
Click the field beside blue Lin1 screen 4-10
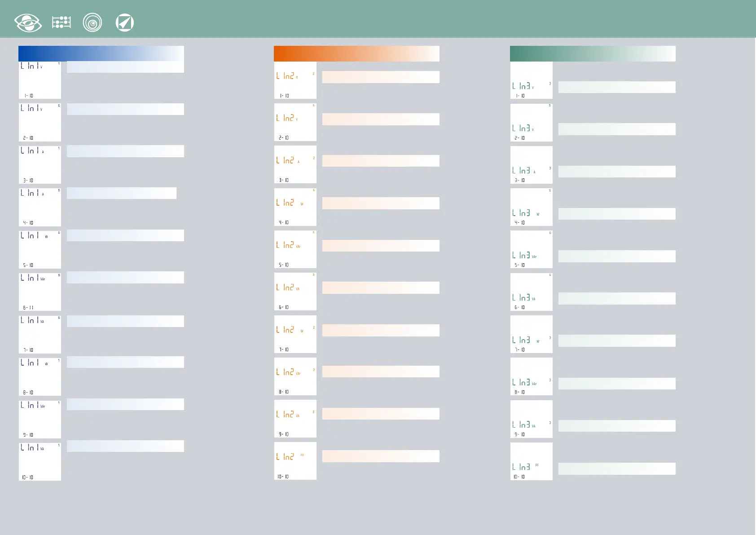122,193
